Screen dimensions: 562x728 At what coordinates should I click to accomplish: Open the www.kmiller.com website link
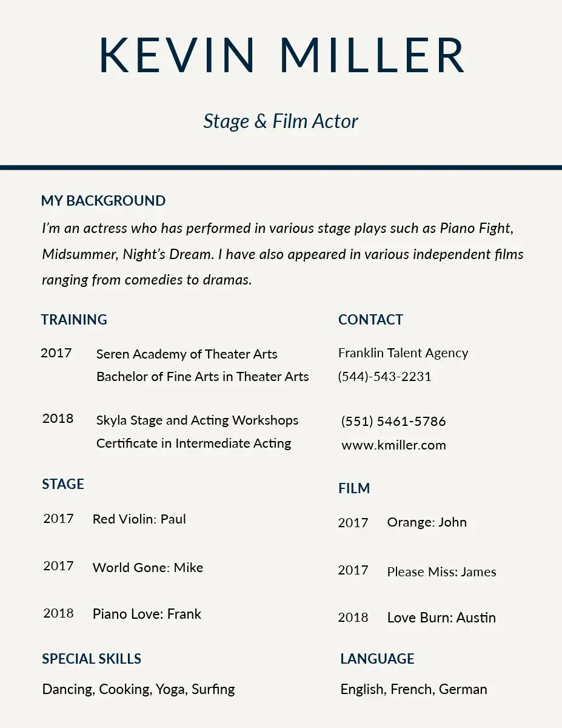click(393, 445)
